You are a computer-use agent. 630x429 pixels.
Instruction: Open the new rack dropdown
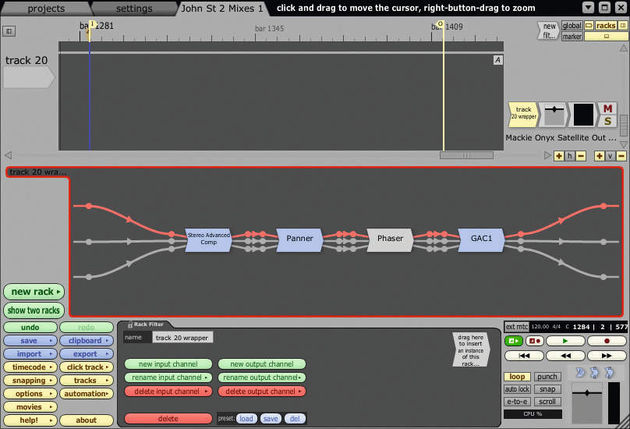[34, 292]
